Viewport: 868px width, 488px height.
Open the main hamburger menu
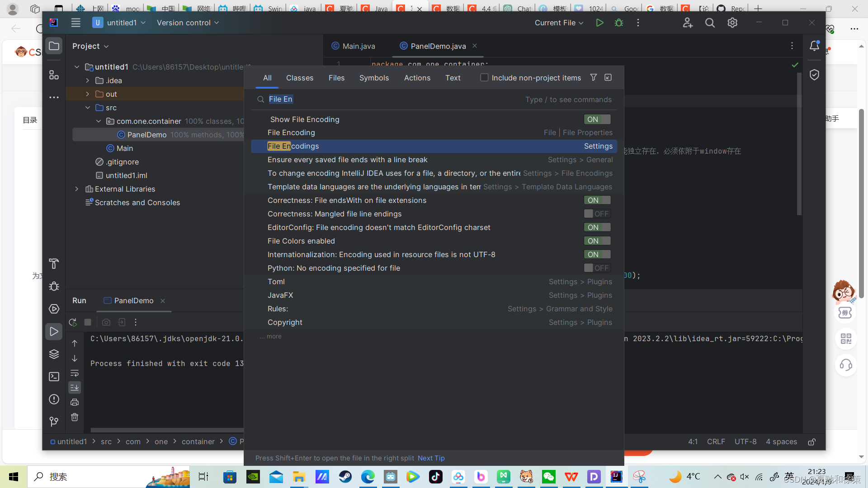pos(75,23)
